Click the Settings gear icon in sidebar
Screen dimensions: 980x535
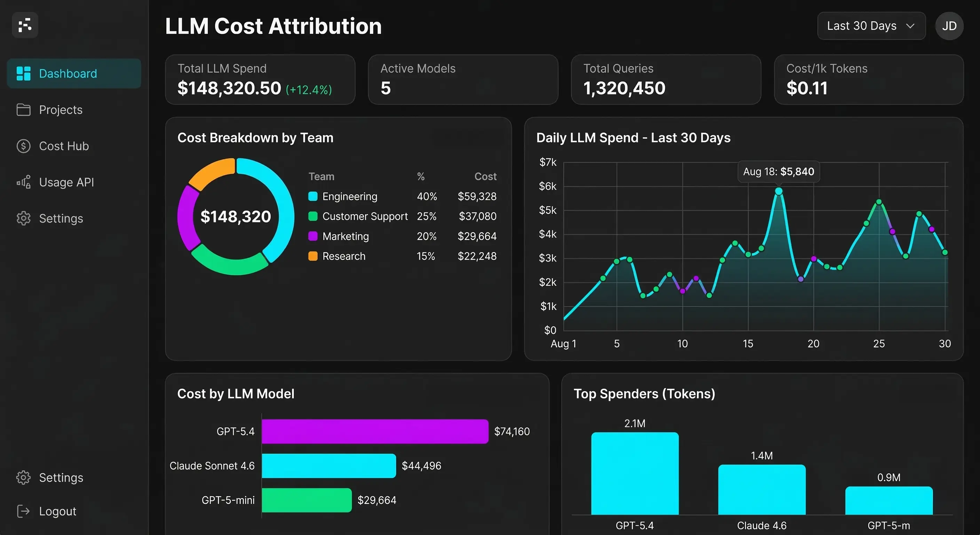click(24, 218)
